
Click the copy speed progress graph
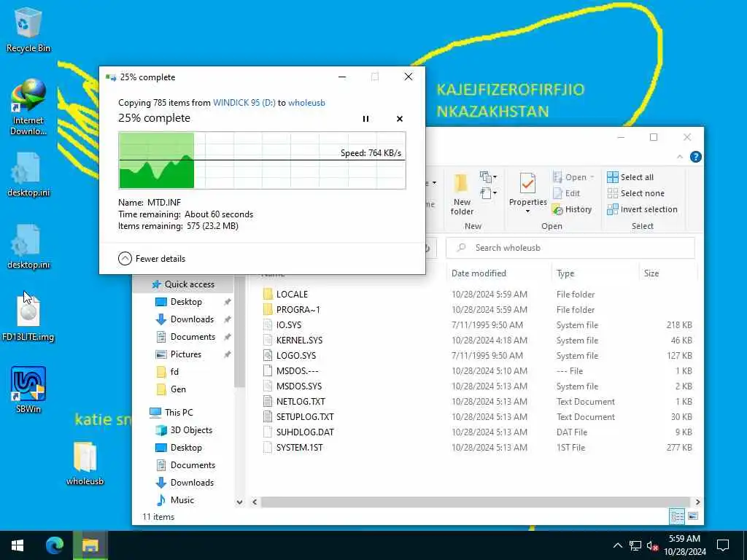point(262,160)
